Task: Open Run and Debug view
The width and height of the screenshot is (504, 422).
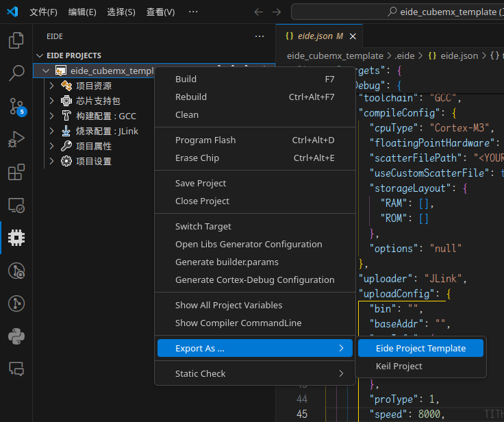Action: pos(16,139)
